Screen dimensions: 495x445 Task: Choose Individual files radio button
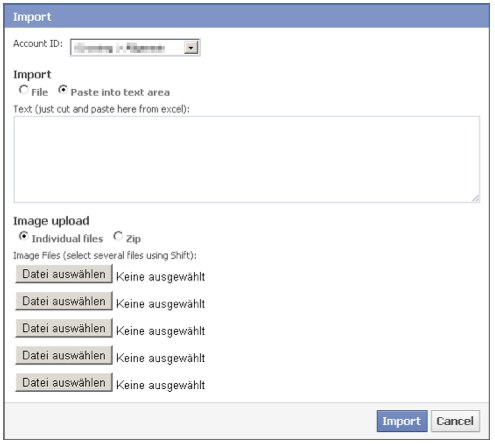tap(23, 236)
